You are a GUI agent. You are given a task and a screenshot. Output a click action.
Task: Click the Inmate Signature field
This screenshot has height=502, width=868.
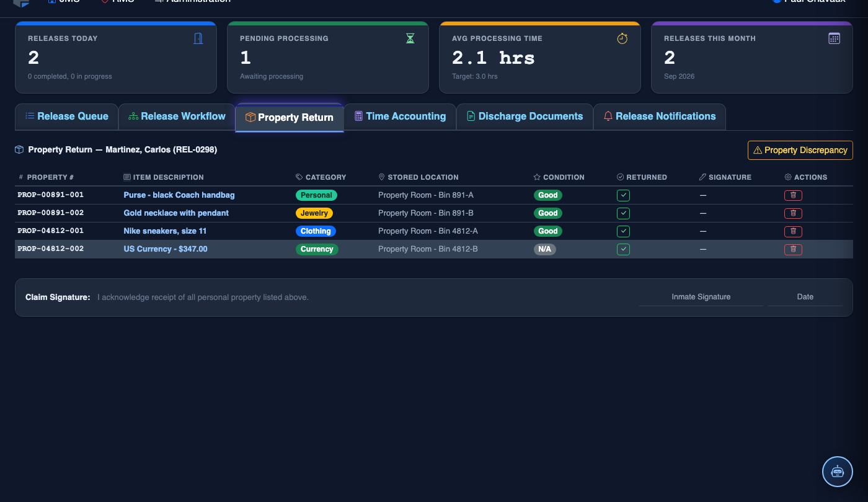click(701, 297)
